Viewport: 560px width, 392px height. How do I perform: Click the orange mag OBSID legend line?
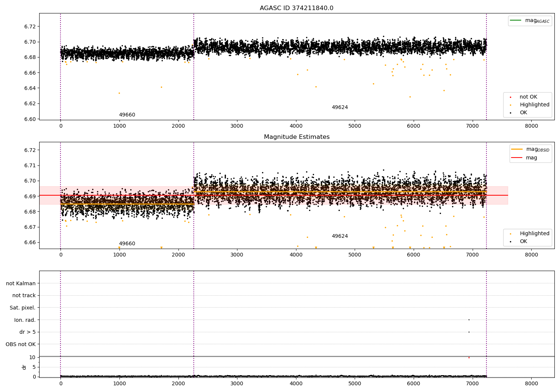click(517, 149)
